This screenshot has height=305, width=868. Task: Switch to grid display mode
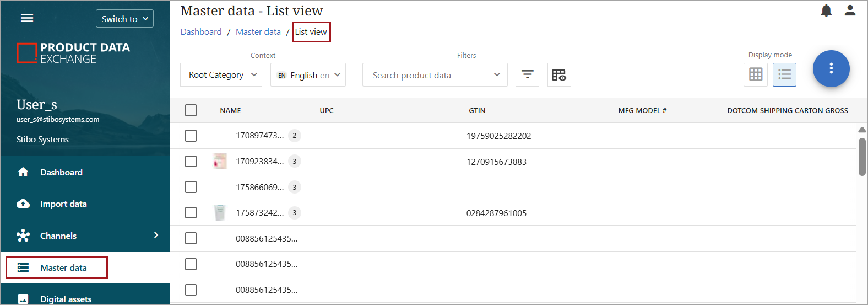pyautogui.click(x=756, y=74)
